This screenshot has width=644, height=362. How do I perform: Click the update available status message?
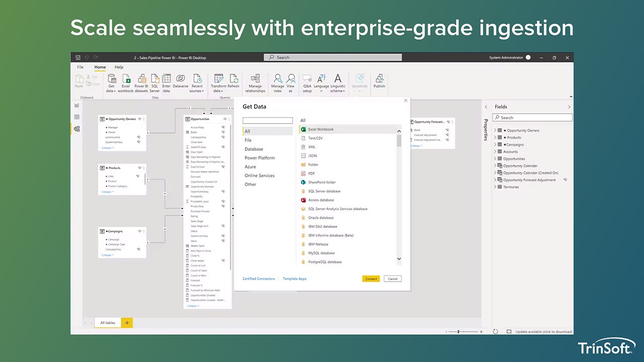pos(544,332)
